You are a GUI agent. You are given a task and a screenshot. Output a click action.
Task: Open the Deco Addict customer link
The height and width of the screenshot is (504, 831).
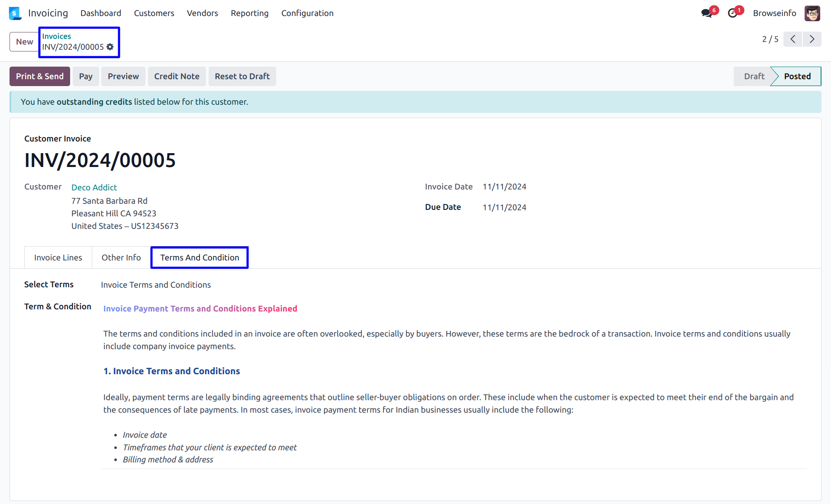pyautogui.click(x=94, y=187)
